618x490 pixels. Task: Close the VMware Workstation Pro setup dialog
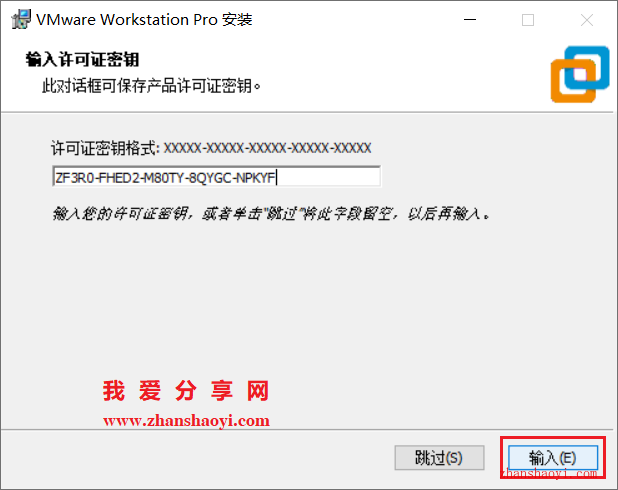(x=586, y=20)
